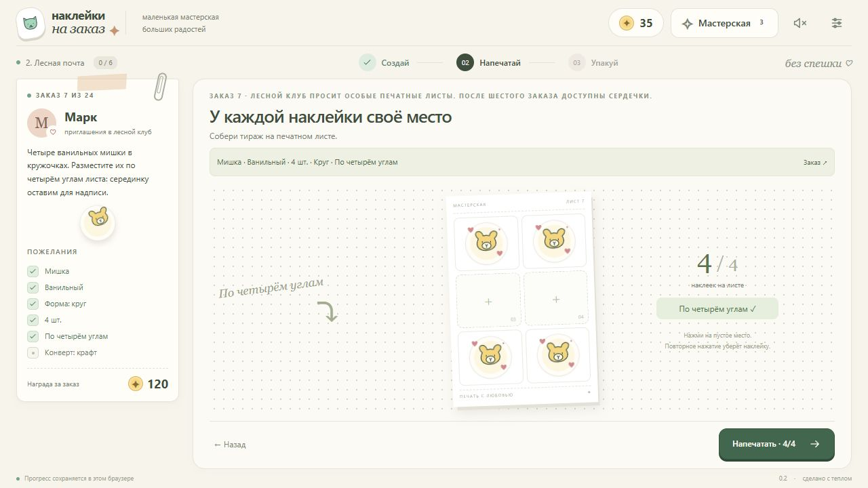Add sticker to empty slot 03
Image resolution: width=868 pixels, height=488 pixels.
pos(488,301)
